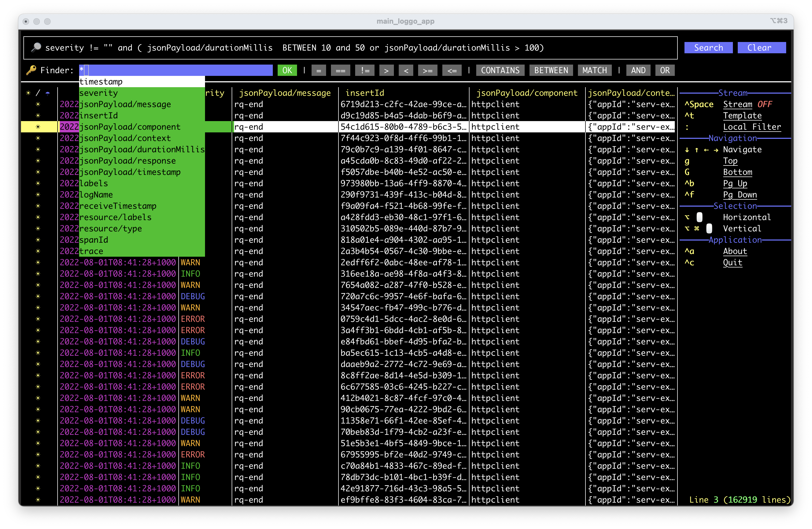This screenshot has height=529, width=812.
Task: Click the key icon beside Finder
Action: point(31,70)
